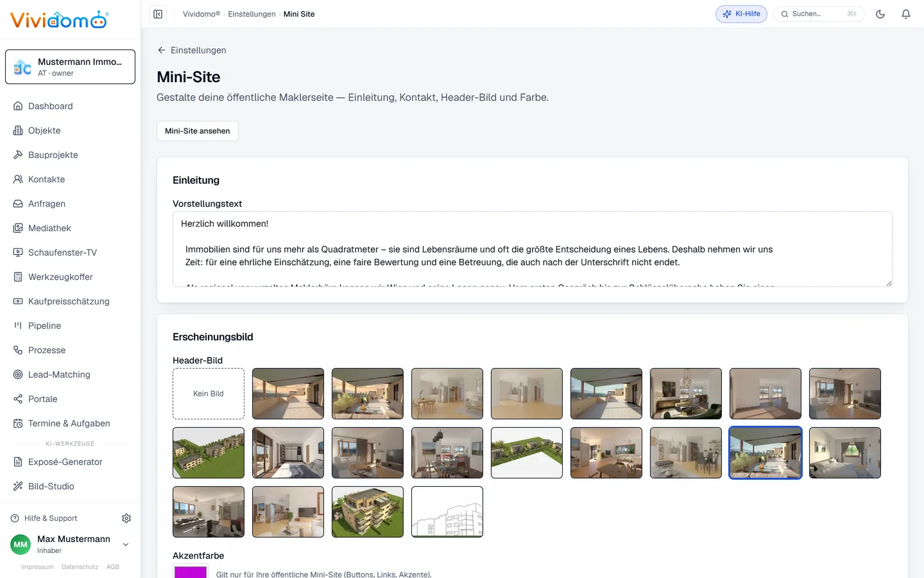The image size is (924, 578).
Task: Expand the Max Mustermann user menu
Action: tap(71, 544)
